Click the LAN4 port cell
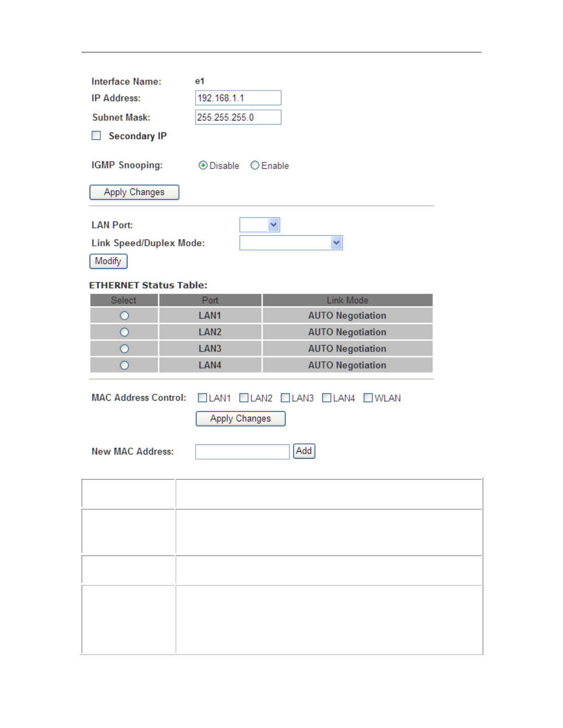This screenshot has width=563, height=728. [x=210, y=365]
